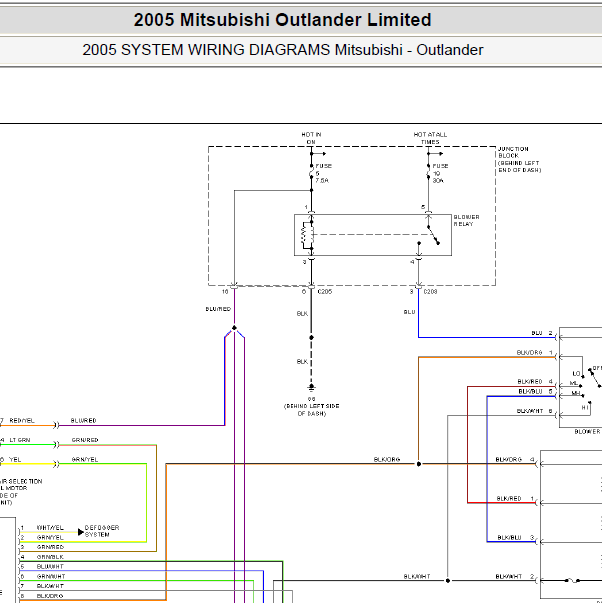Click the GRN/WHT pin 6 label

click(51, 576)
